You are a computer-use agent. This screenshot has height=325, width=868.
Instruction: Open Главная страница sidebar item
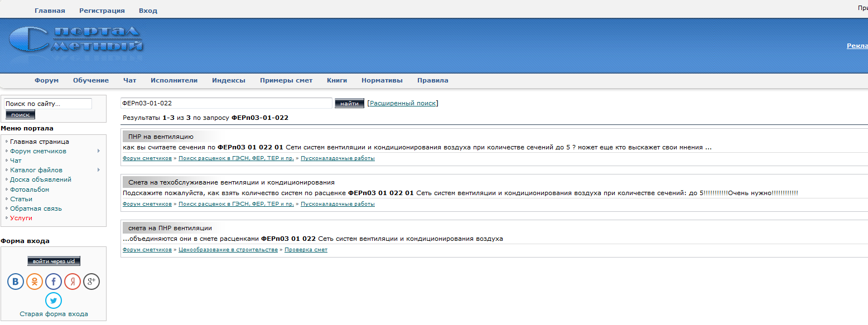coord(40,142)
